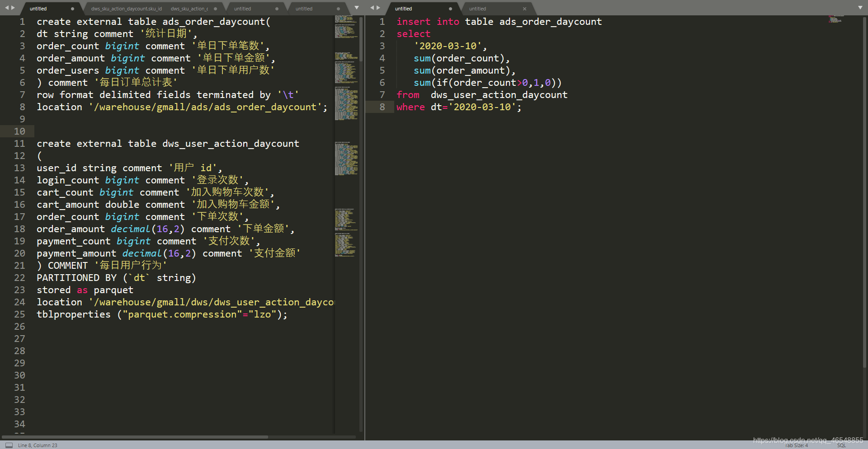Toggle the panel switcher icon in status bar
Screen dimensions: 868x449
click(9, 445)
